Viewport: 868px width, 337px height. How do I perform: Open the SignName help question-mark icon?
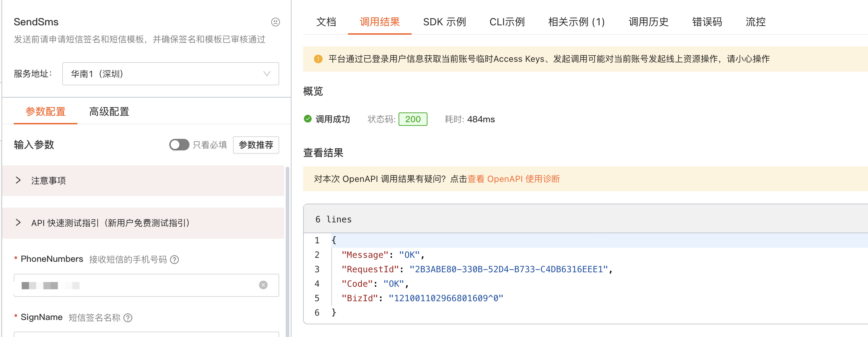click(128, 318)
